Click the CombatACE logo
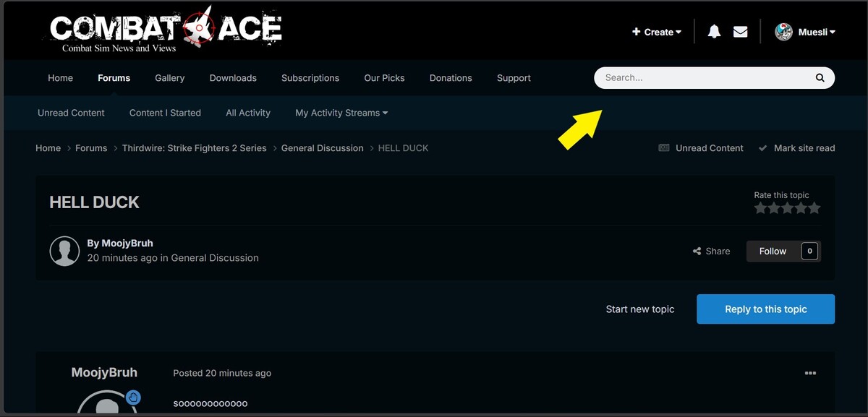868x417 pixels. [x=166, y=29]
